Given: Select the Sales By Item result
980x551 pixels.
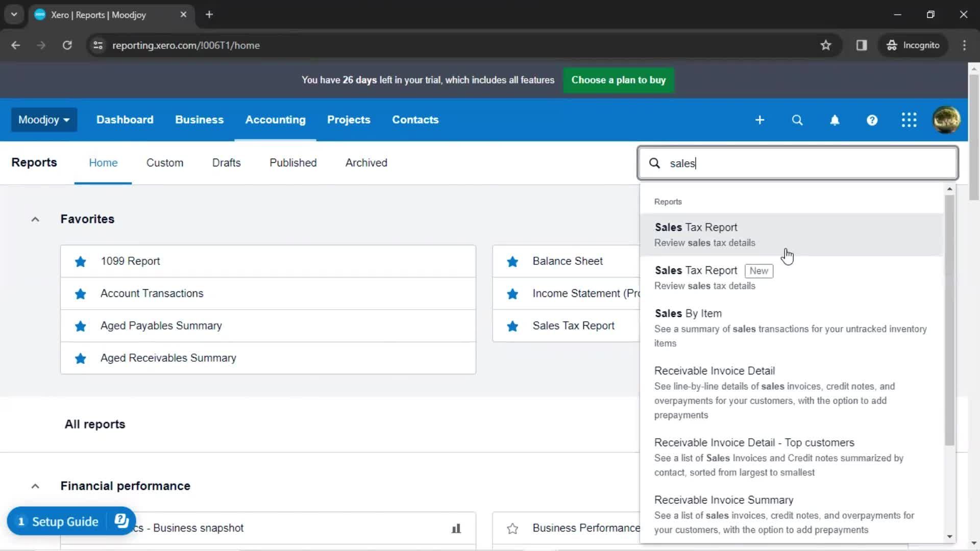Looking at the screenshot, I should [x=791, y=328].
